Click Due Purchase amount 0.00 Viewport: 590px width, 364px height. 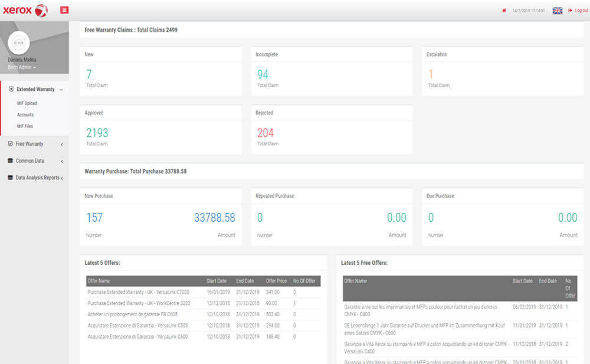click(x=568, y=218)
